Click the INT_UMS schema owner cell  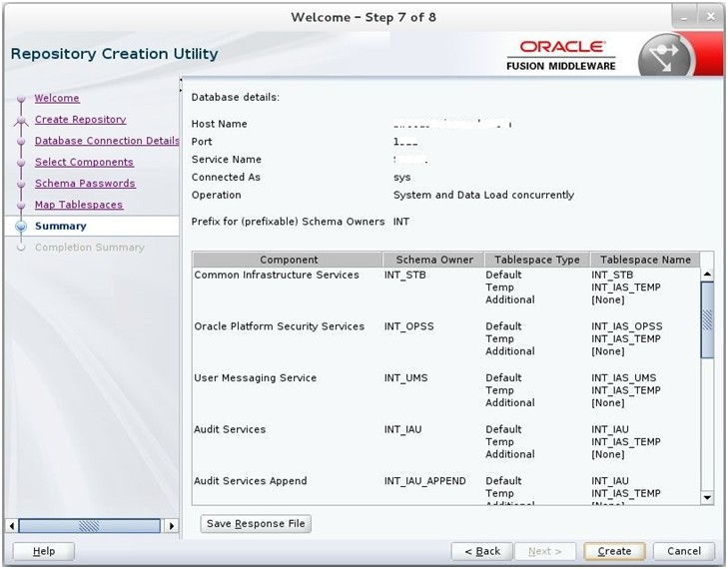pos(405,377)
